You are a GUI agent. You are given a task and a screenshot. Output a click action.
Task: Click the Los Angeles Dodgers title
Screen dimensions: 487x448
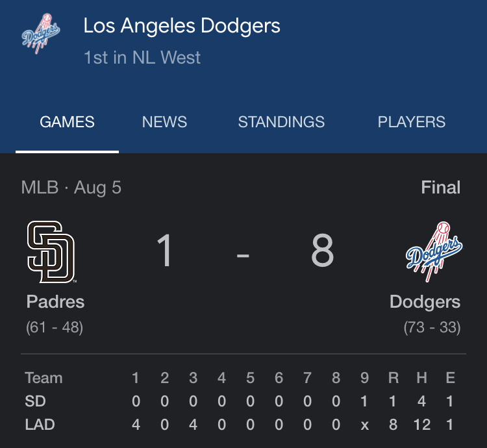tap(182, 26)
